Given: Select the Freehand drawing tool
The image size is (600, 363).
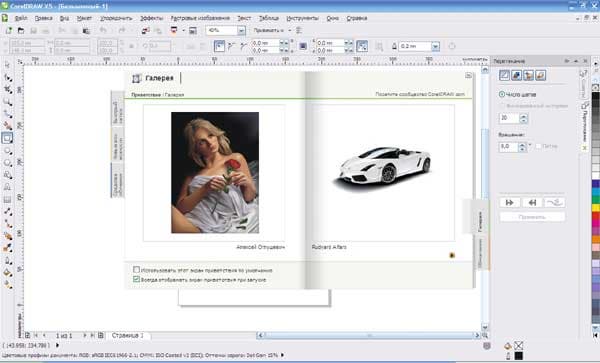Looking at the screenshot, I should (7, 114).
